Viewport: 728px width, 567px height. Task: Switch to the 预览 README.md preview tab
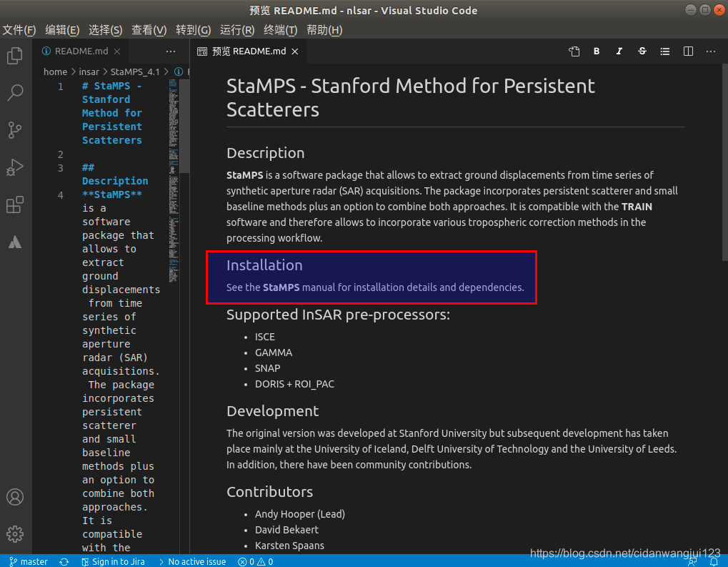[x=249, y=51]
